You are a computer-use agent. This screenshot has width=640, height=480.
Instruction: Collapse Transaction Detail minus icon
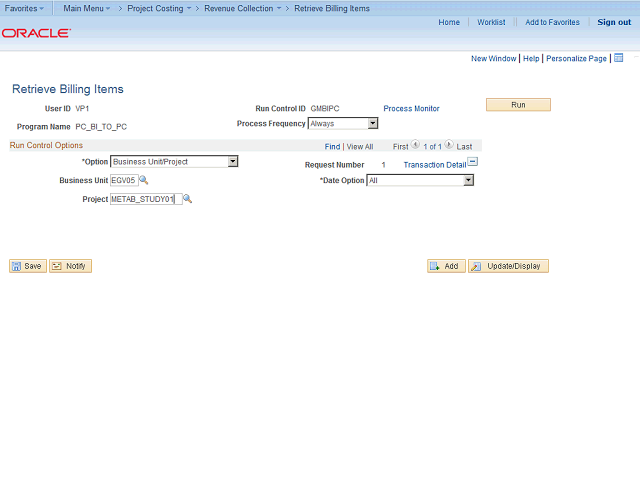[473, 162]
